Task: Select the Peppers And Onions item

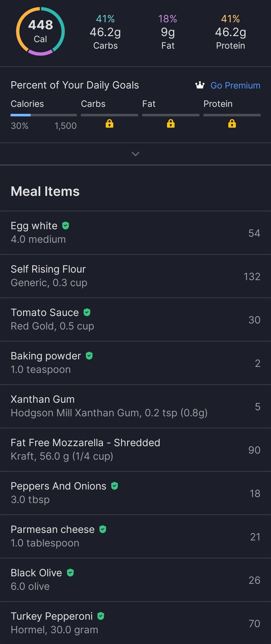Action: (x=135, y=493)
